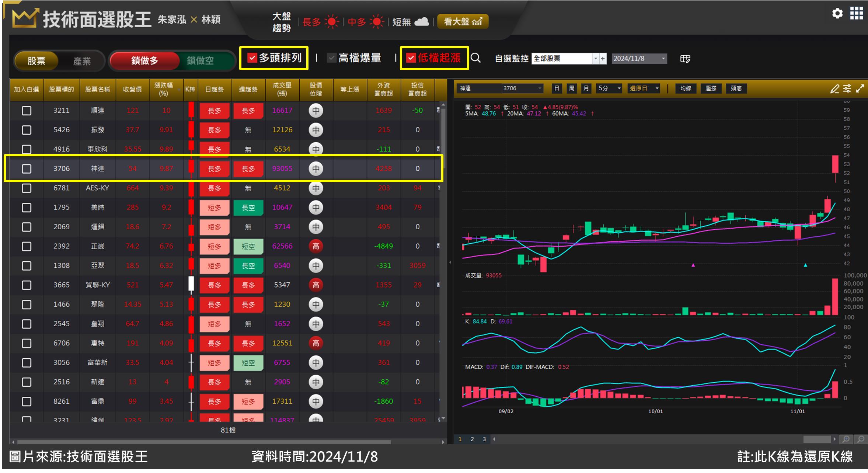Open the settings gear icon
Image resolution: width=868 pixels, height=473 pixels.
(x=837, y=14)
